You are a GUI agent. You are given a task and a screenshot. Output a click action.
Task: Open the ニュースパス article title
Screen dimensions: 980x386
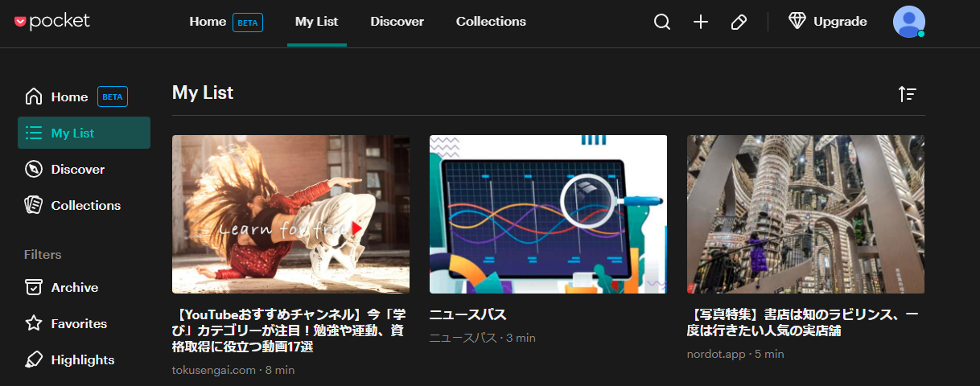tap(468, 314)
